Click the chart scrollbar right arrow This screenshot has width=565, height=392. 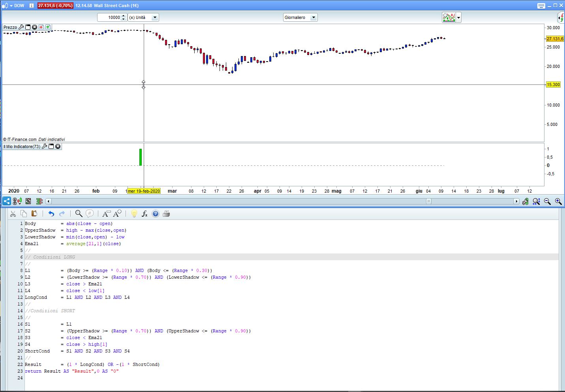(516, 201)
